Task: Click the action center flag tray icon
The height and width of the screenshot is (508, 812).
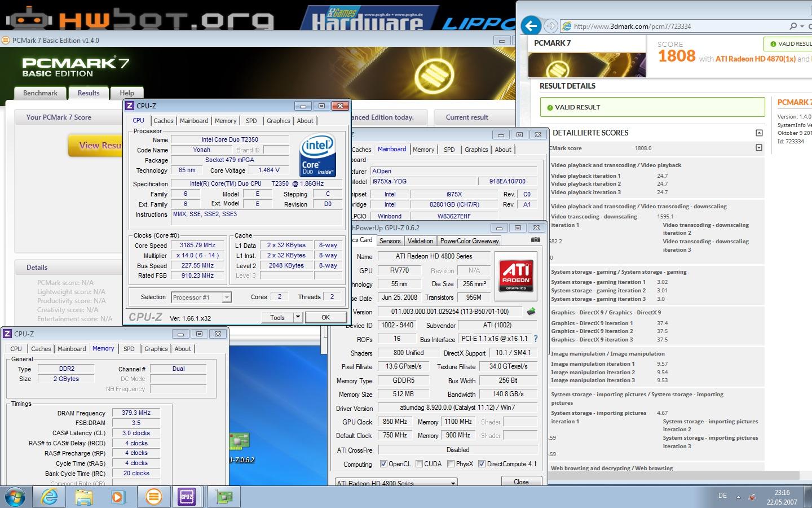Action: pos(752,497)
